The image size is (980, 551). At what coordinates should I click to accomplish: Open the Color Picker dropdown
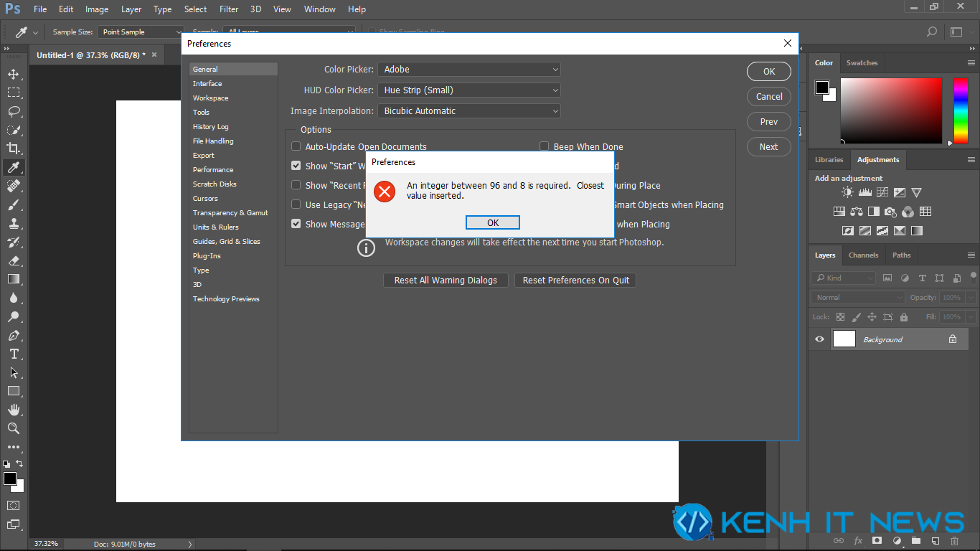468,70
